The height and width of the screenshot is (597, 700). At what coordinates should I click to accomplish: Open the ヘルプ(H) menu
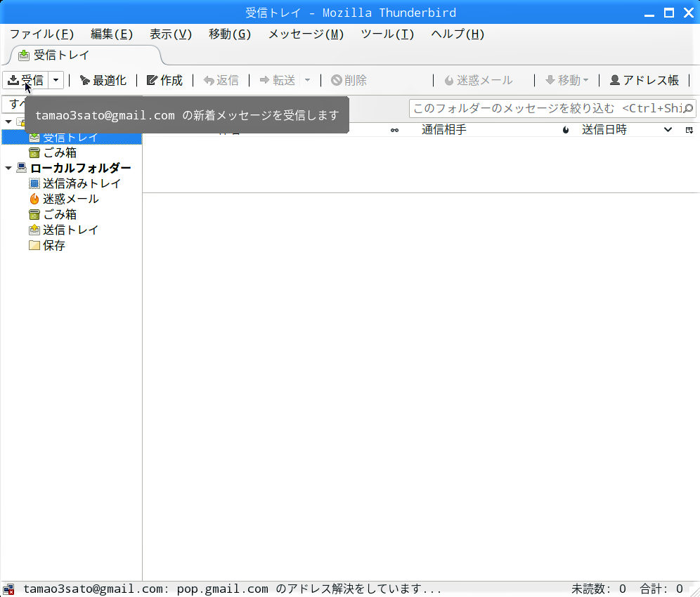[x=458, y=34]
